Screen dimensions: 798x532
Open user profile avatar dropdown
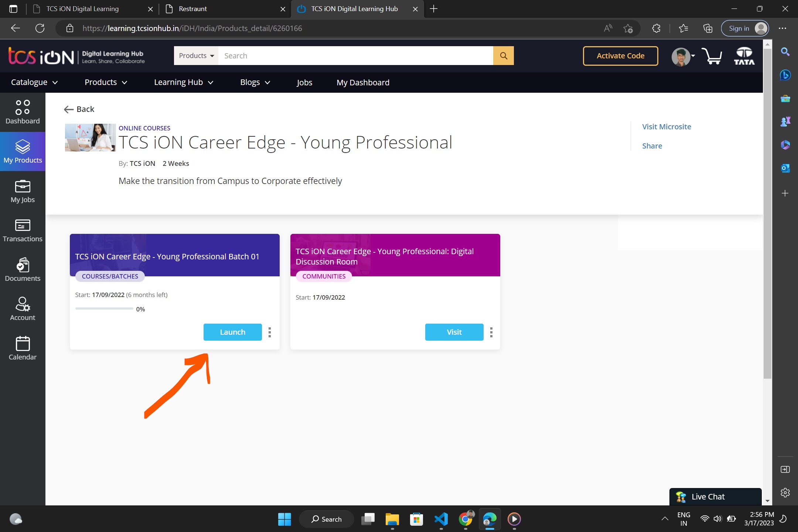point(683,57)
